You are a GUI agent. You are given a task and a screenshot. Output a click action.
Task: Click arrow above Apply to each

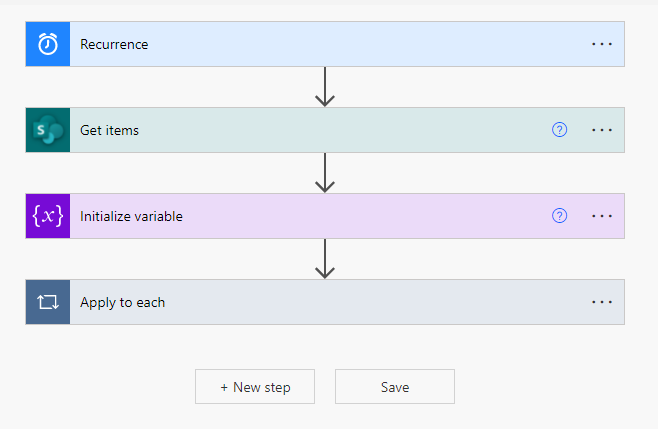click(325, 259)
